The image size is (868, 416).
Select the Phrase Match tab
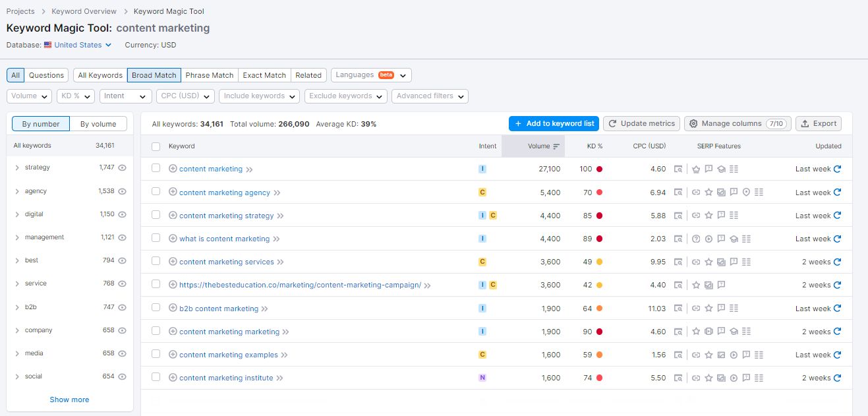pos(210,75)
